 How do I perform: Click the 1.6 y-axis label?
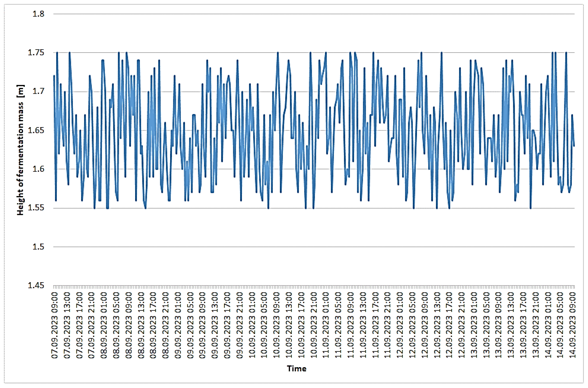38,169
